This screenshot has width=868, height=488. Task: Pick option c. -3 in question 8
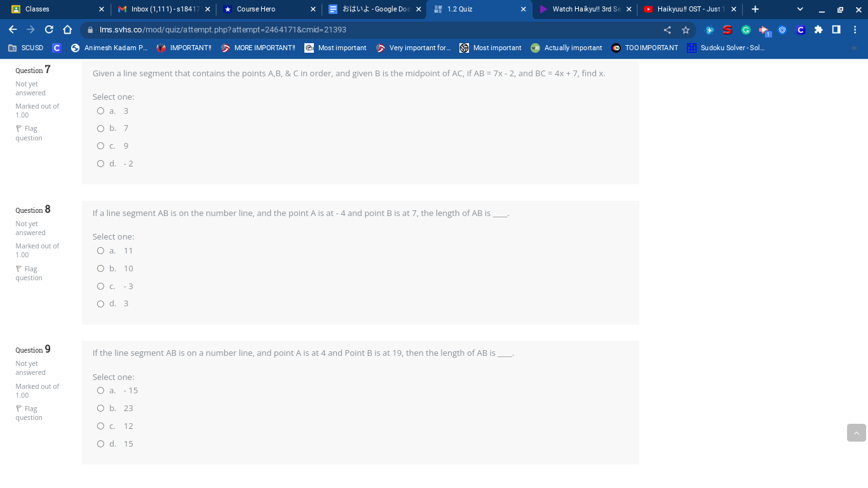[100, 286]
